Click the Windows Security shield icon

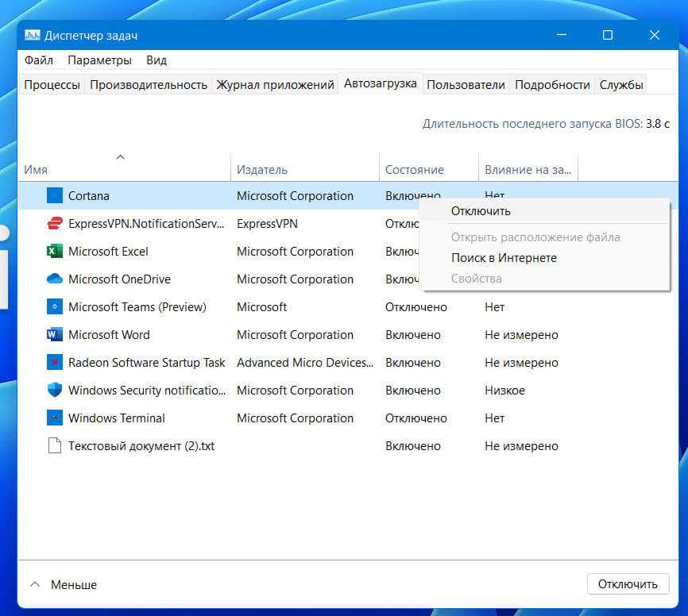pos(54,391)
